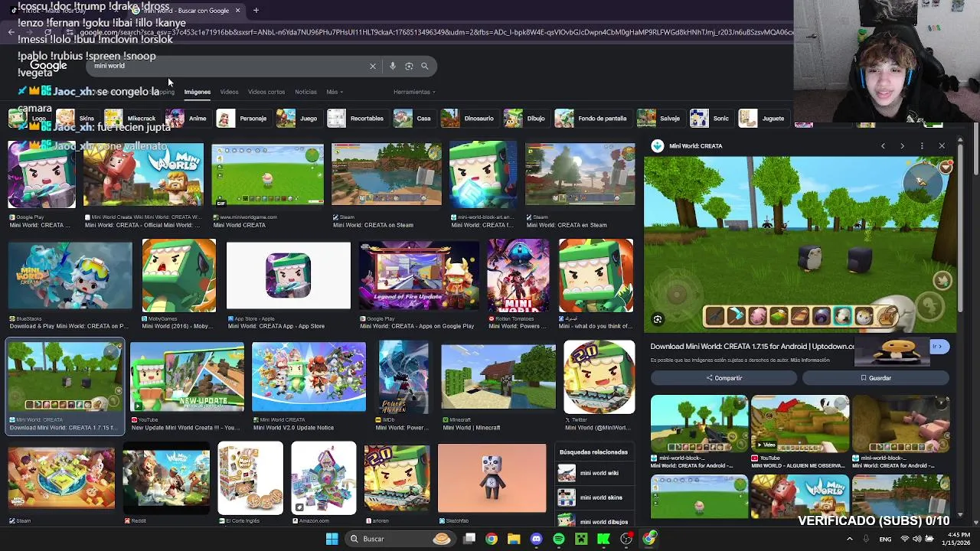Open a new Chrome tab with plus button
Image resolution: width=980 pixels, height=551 pixels.
(x=256, y=11)
